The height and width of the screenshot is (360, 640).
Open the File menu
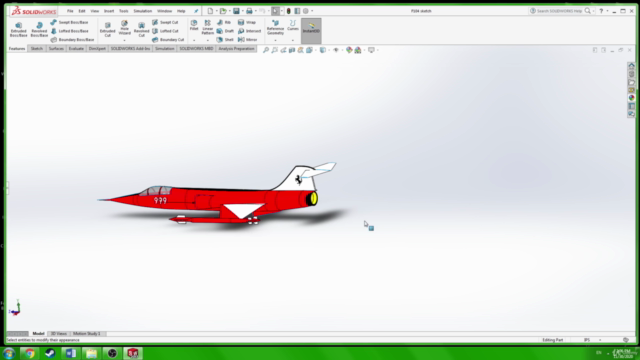[70, 11]
